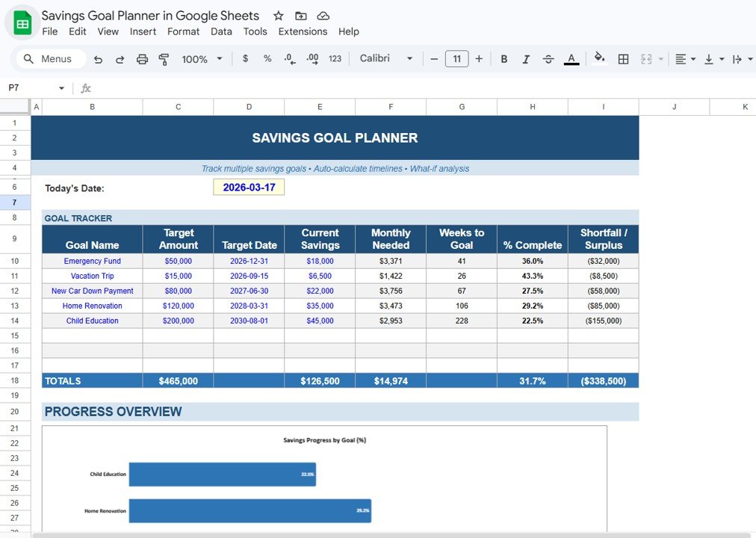
Task: Select the paint format tool
Action: tap(164, 58)
